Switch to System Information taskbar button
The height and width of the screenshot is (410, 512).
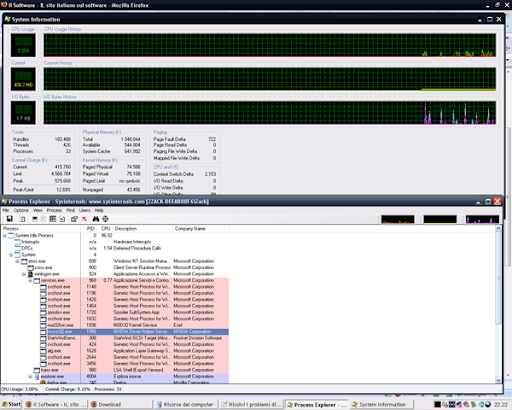381,404
